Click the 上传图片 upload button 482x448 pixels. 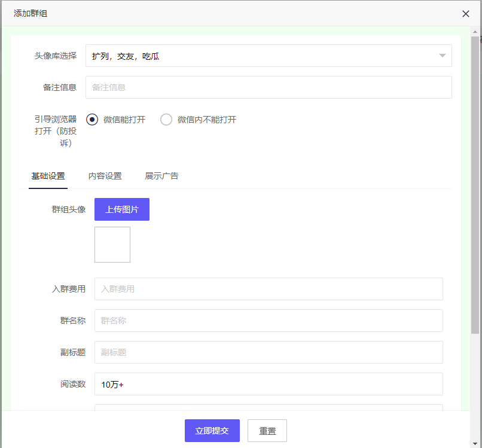[x=121, y=209]
